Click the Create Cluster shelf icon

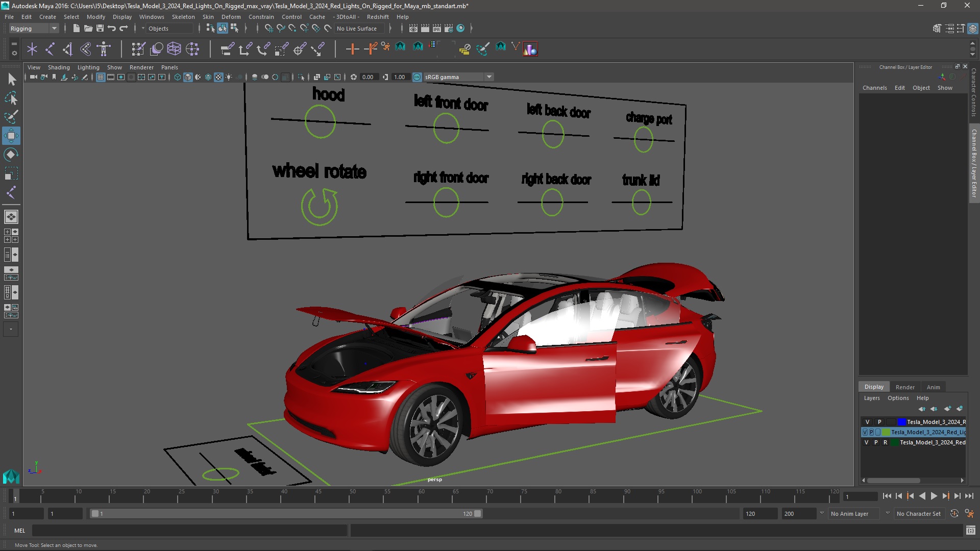coord(192,49)
